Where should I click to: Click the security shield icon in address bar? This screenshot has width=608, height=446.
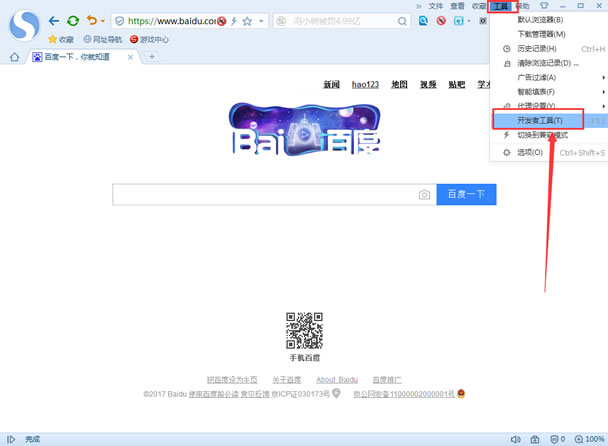[x=120, y=21]
